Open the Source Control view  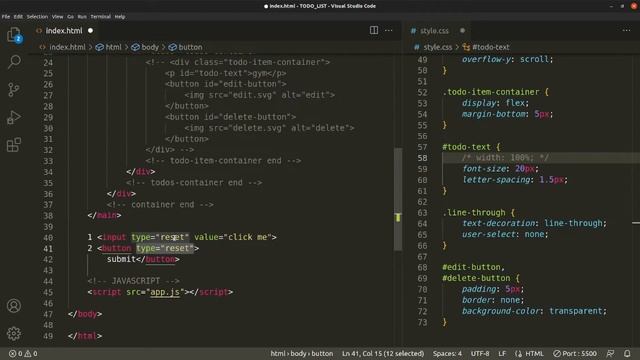(14, 89)
